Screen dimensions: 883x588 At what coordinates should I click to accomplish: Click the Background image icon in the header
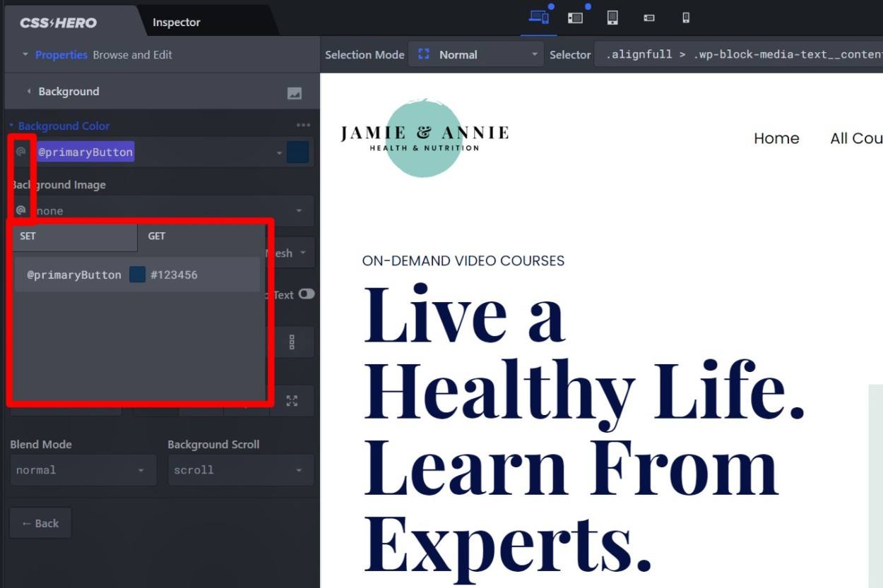[x=295, y=92]
